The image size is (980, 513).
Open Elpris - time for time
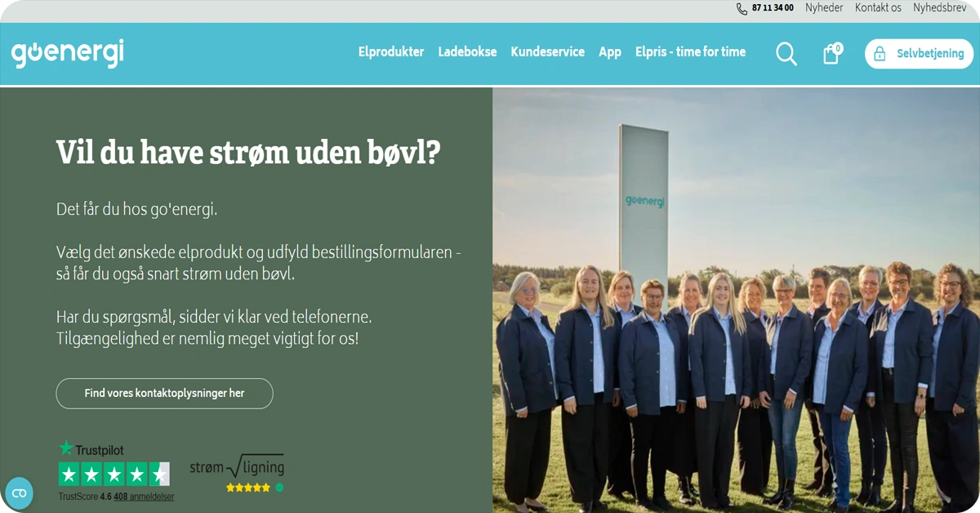coord(690,51)
